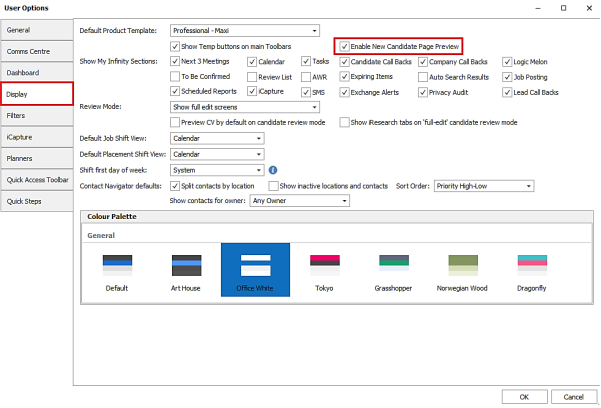
Task: Open the iCapture side tab
Action: coord(37,137)
